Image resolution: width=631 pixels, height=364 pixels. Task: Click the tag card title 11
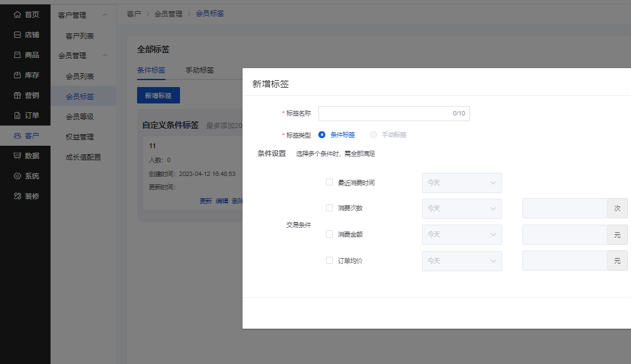coord(152,146)
